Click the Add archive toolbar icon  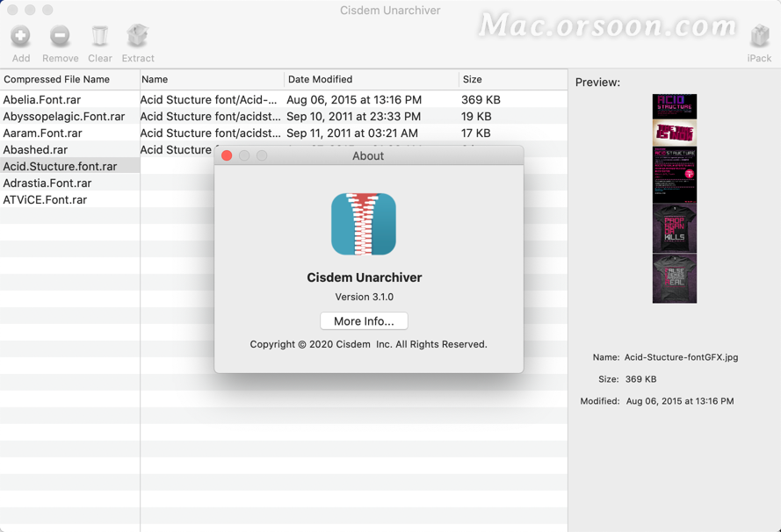pyautogui.click(x=20, y=37)
